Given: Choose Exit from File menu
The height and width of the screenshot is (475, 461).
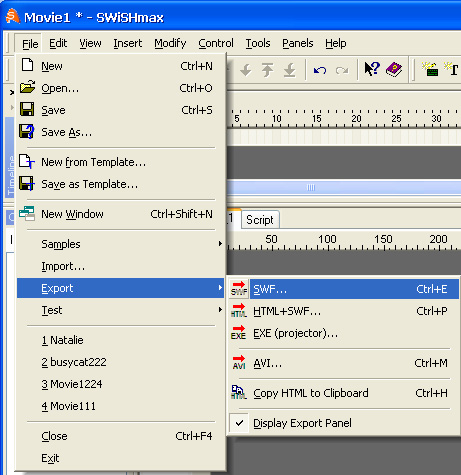Looking at the screenshot, I should click(x=120, y=458).
